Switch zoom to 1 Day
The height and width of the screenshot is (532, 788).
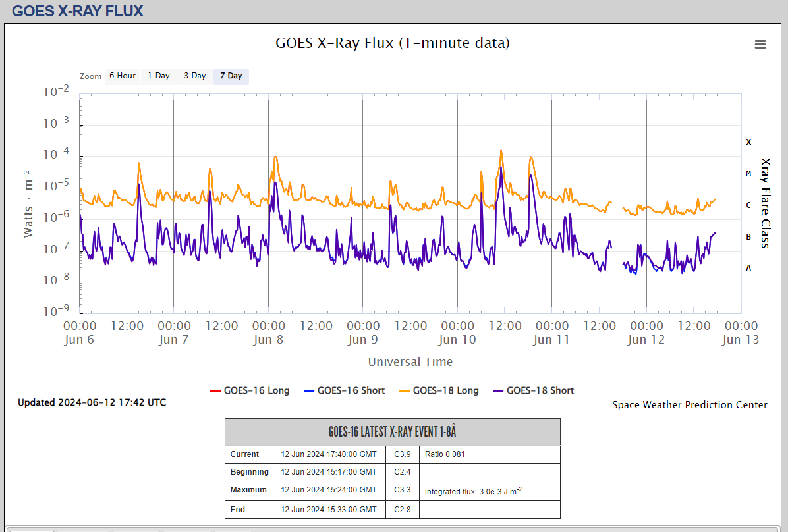coord(158,76)
